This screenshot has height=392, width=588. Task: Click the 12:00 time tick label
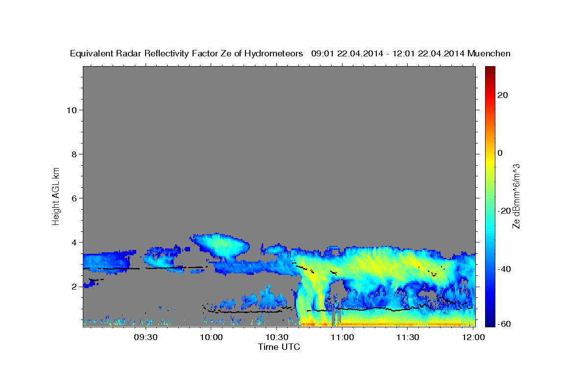[x=473, y=337]
